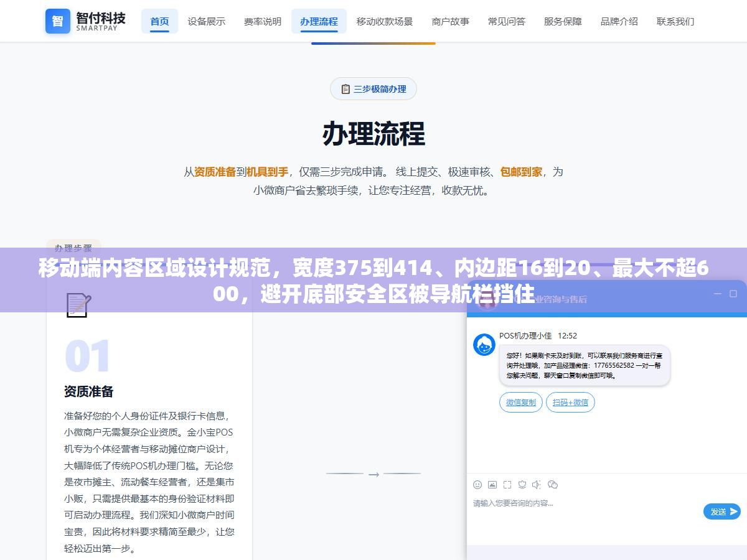Send the chat message with 发送 button
Screen dimensions: 747x560
pos(721,511)
